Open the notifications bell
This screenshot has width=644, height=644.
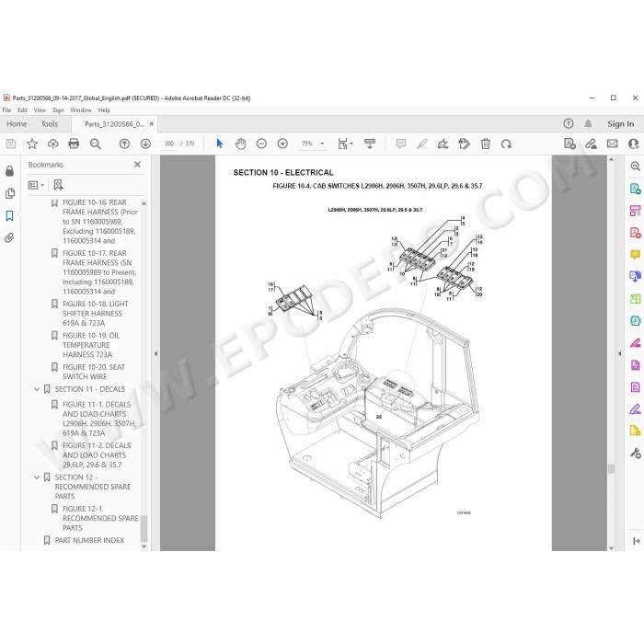[x=588, y=123]
